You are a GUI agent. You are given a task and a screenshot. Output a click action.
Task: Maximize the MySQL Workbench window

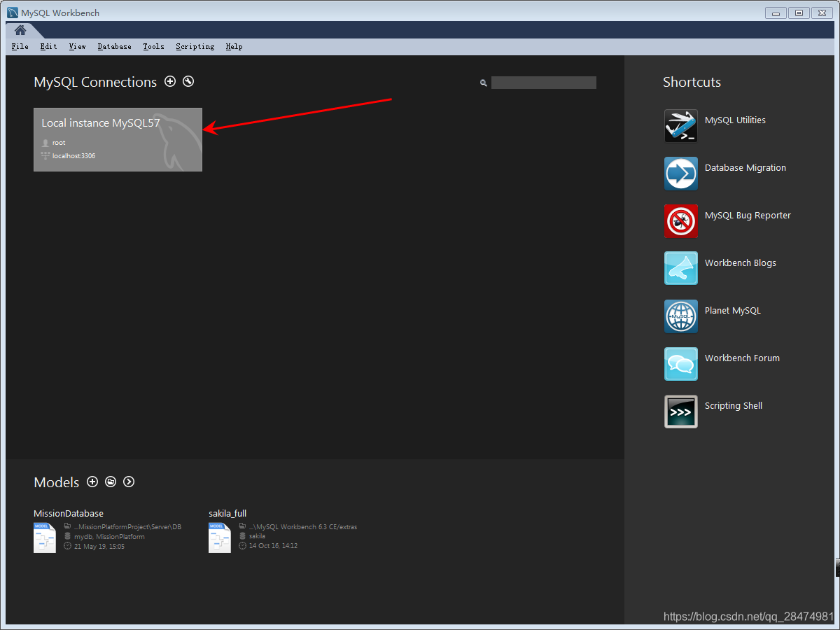799,13
